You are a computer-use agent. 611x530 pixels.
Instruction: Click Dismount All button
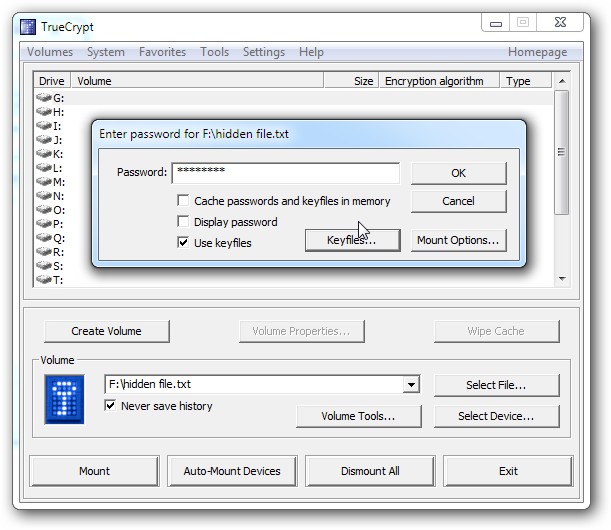[x=370, y=471]
